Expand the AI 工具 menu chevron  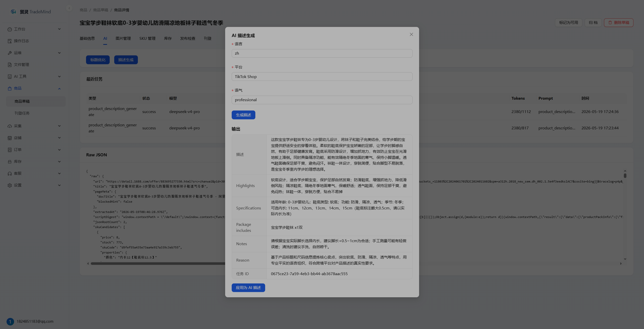[59, 77]
